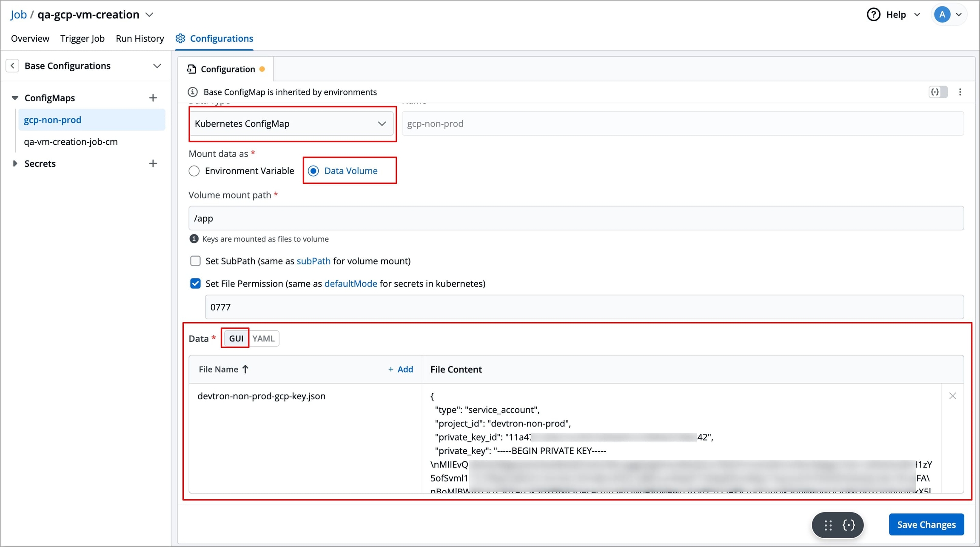The image size is (980, 547).
Task: Click the plus icon next to ConfigMaps
Action: (x=153, y=98)
